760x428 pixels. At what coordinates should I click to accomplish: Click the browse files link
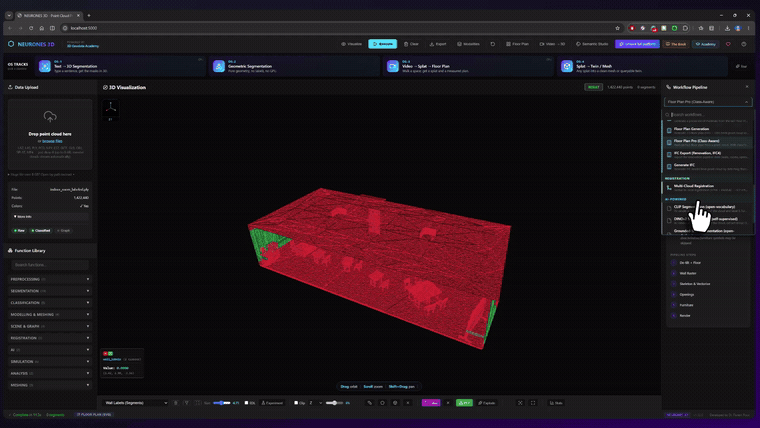pos(52,141)
